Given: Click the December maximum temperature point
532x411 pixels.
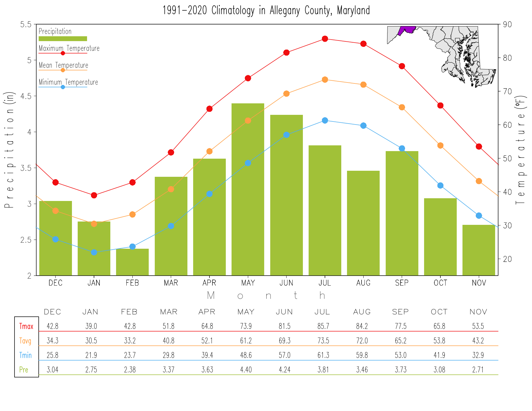Looking at the screenshot, I should tap(56, 183).
